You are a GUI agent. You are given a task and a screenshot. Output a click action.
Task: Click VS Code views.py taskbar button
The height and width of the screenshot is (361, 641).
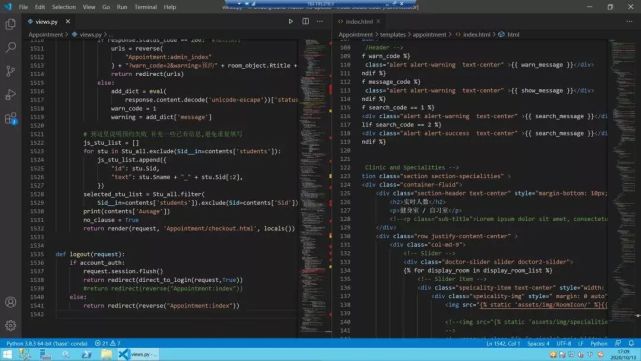coord(138,354)
